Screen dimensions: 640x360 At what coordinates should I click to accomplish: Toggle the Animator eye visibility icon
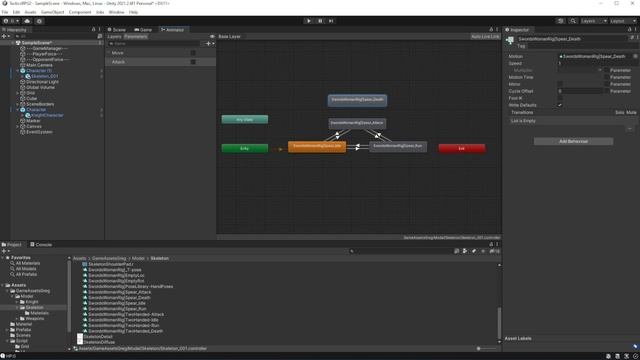(212, 37)
